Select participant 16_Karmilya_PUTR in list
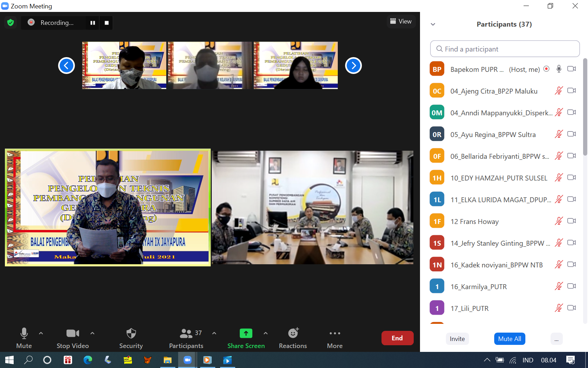 [x=504, y=286]
